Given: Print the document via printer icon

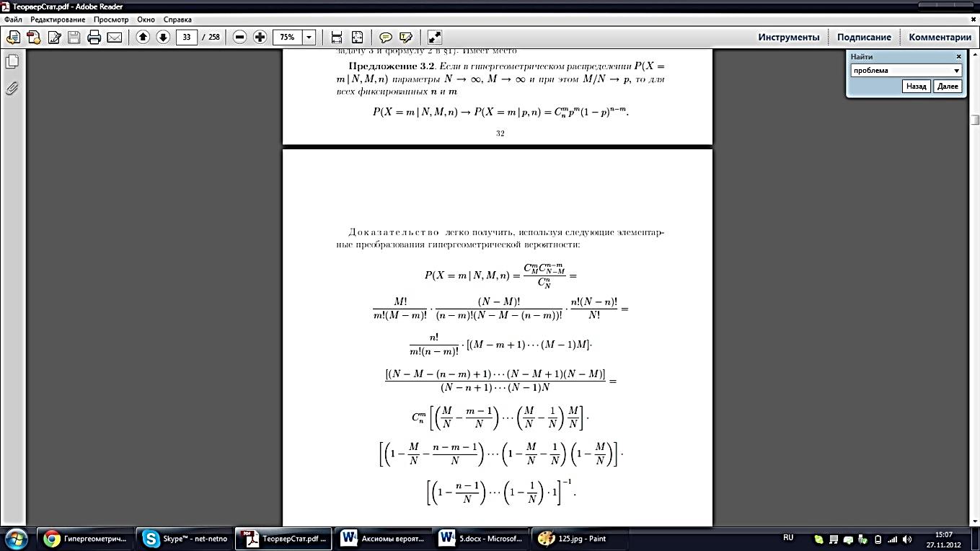Looking at the screenshot, I should (94, 37).
